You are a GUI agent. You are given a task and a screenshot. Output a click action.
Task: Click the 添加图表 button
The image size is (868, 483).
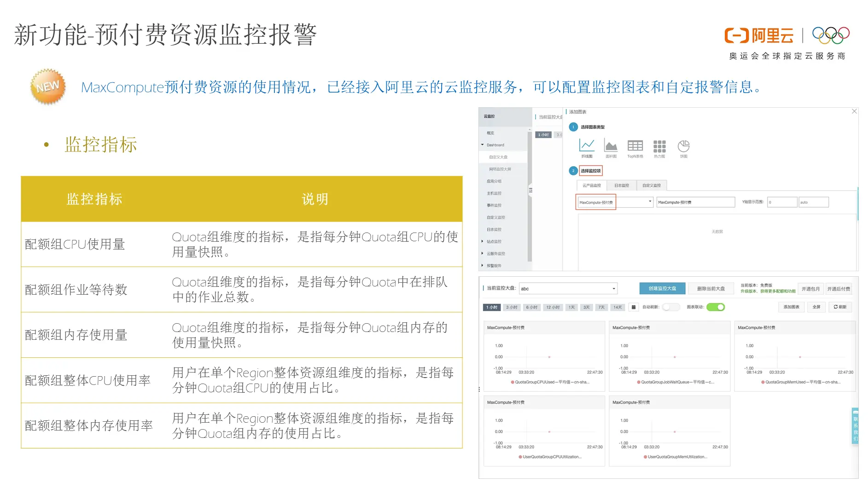(792, 307)
